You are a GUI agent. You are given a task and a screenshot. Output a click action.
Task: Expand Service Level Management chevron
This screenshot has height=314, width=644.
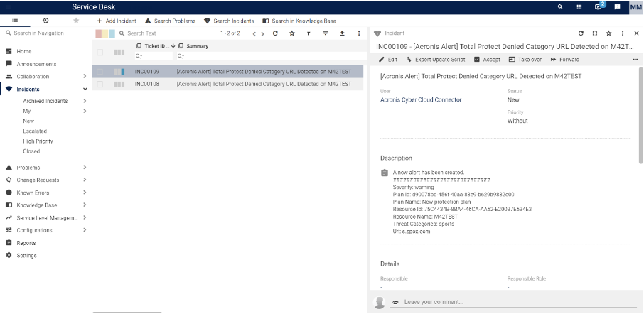click(x=85, y=217)
